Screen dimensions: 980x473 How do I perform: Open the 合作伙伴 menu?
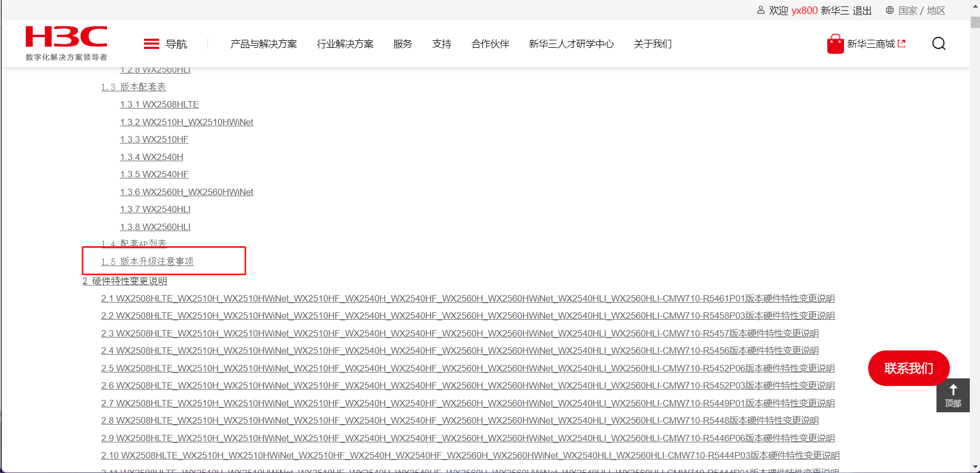point(490,44)
